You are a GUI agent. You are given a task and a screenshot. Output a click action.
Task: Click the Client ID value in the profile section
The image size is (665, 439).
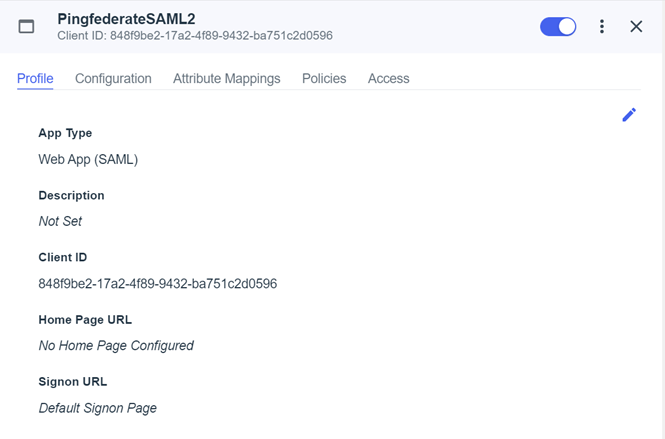[158, 283]
